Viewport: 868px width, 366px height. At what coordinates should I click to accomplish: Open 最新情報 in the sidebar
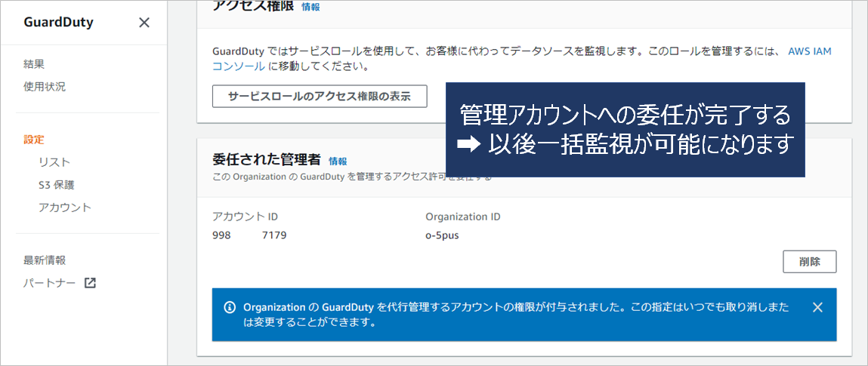coord(45,260)
